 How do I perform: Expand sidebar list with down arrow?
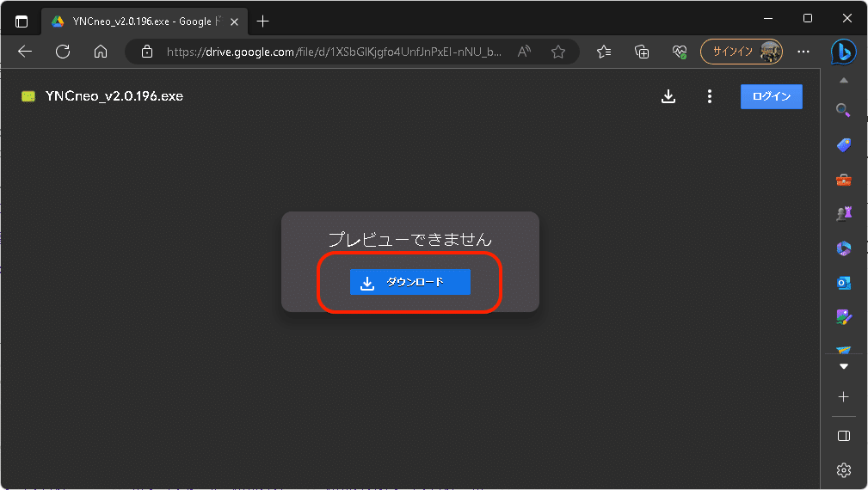843,366
